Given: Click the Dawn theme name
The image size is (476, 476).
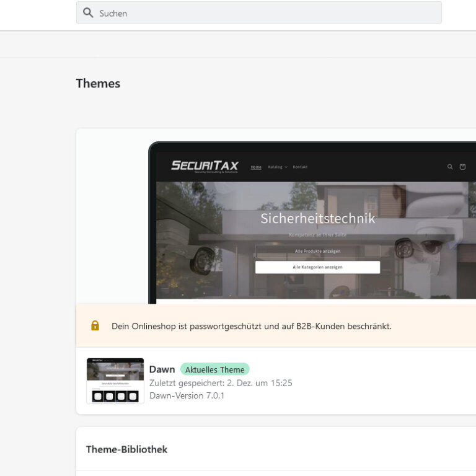Looking at the screenshot, I should coord(162,369).
